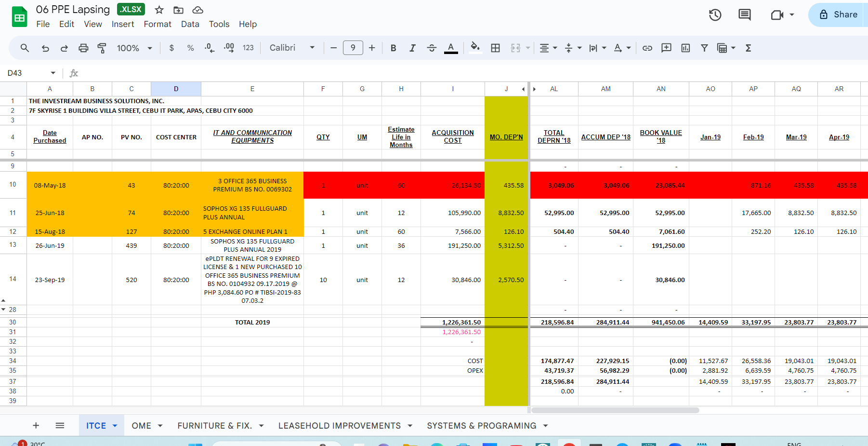Open the Borders tool

pyautogui.click(x=495, y=48)
